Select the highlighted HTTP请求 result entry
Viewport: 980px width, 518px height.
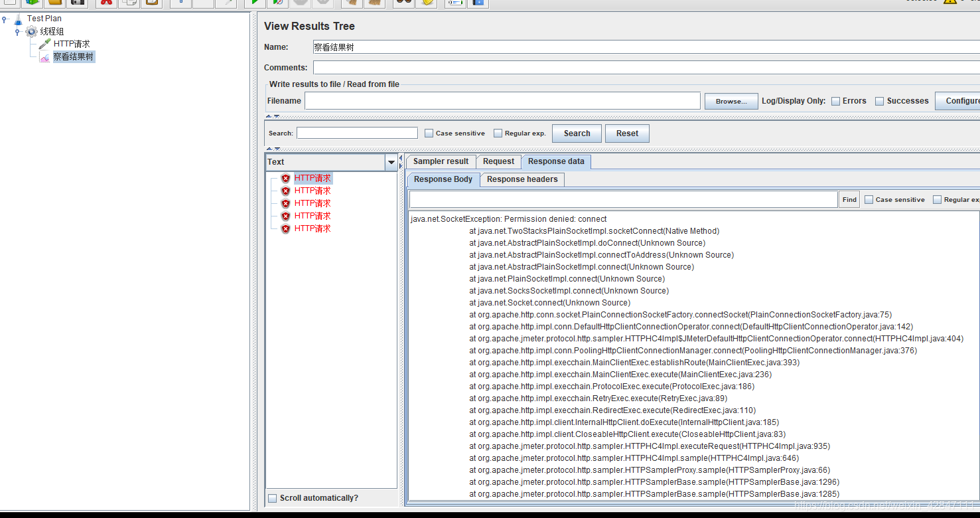(x=313, y=178)
